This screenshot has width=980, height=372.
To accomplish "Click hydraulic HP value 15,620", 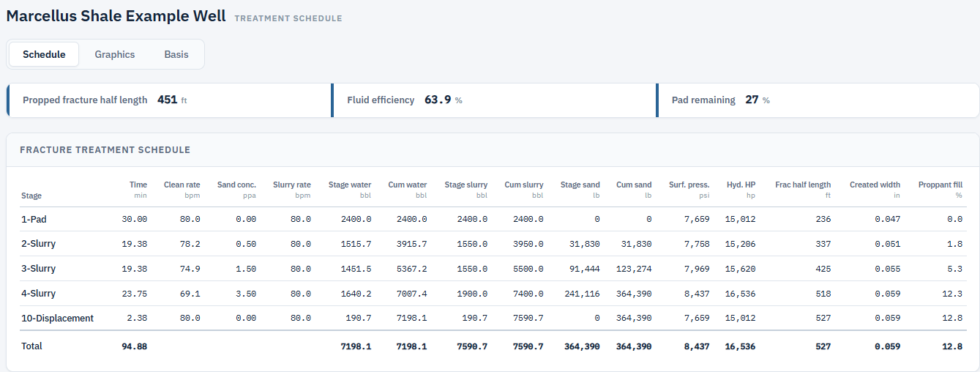I will click(x=741, y=269).
